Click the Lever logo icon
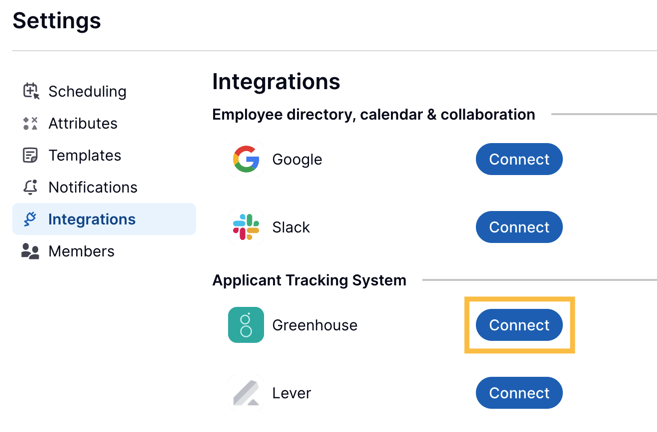 tap(246, 393)
